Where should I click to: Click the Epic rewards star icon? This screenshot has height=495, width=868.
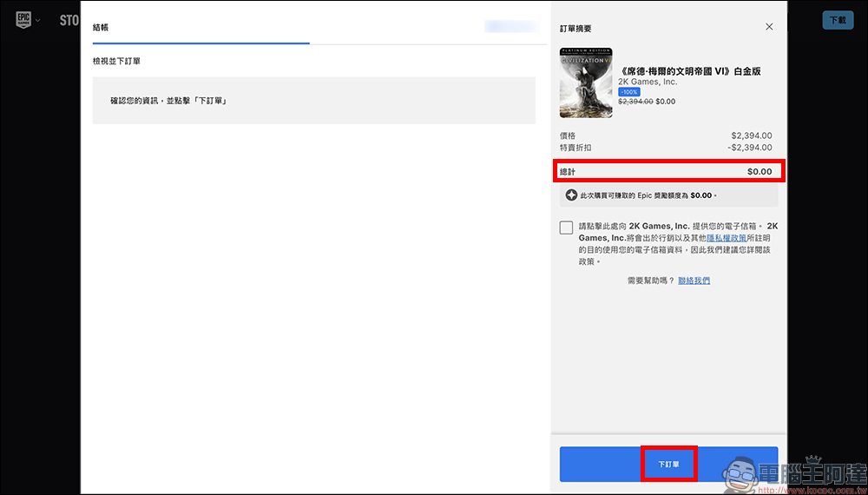pos(571,195)
